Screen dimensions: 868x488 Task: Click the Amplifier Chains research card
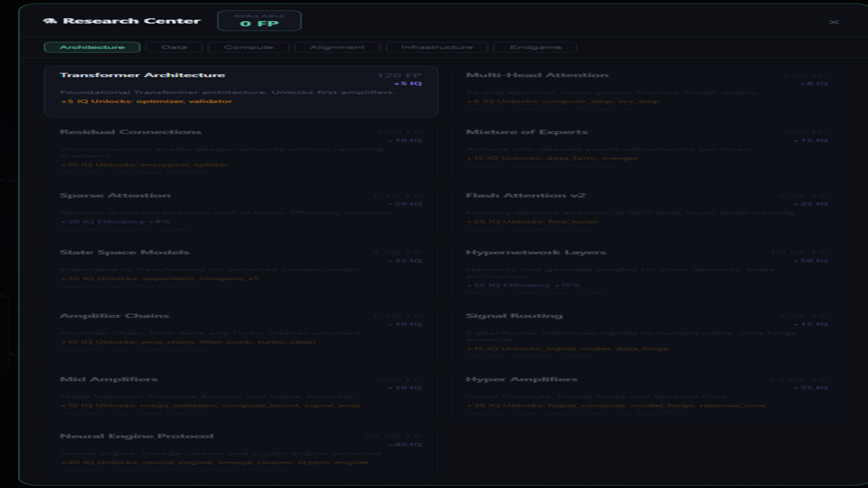(241, 335)
